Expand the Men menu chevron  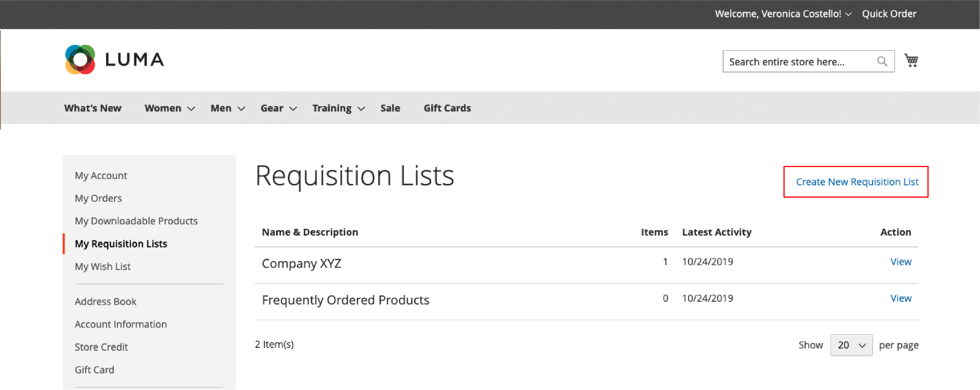[241, 109]
